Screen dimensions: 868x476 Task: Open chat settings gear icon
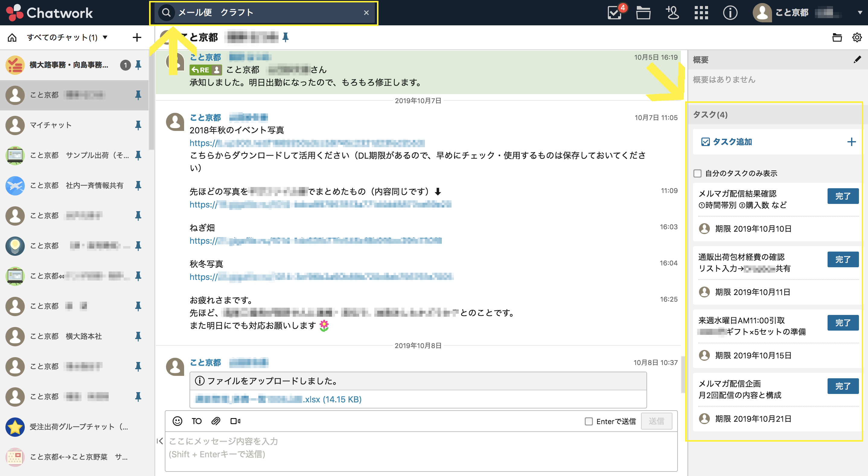pos(857,37)
